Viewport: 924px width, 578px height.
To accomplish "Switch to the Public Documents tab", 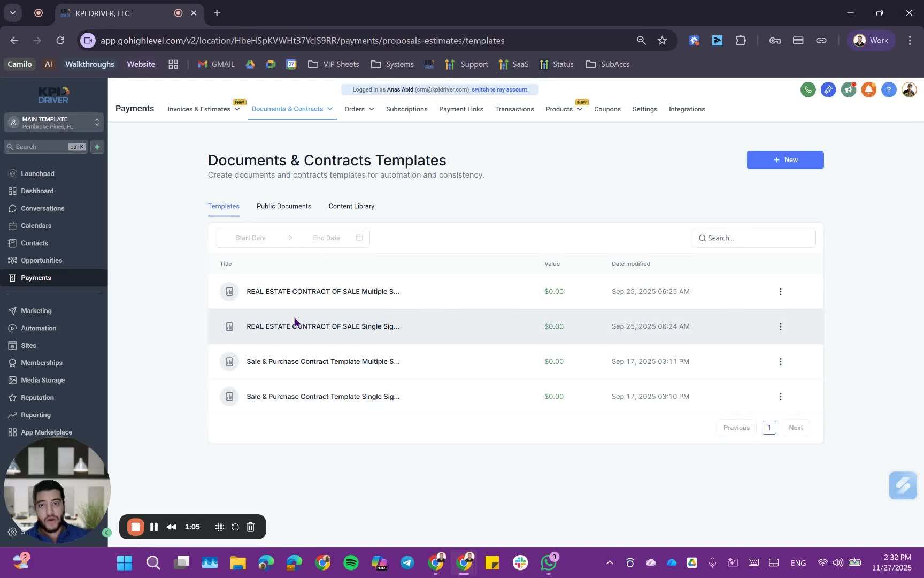I will point(284,207).
